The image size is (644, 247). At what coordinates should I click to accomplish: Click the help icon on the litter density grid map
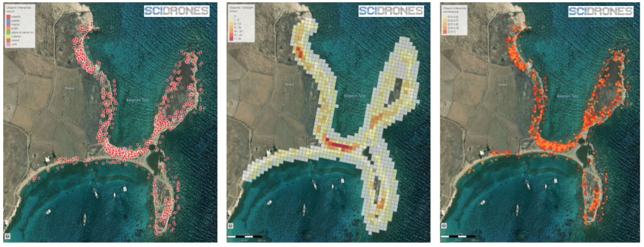pyautogui.click(x=231, y=227)
